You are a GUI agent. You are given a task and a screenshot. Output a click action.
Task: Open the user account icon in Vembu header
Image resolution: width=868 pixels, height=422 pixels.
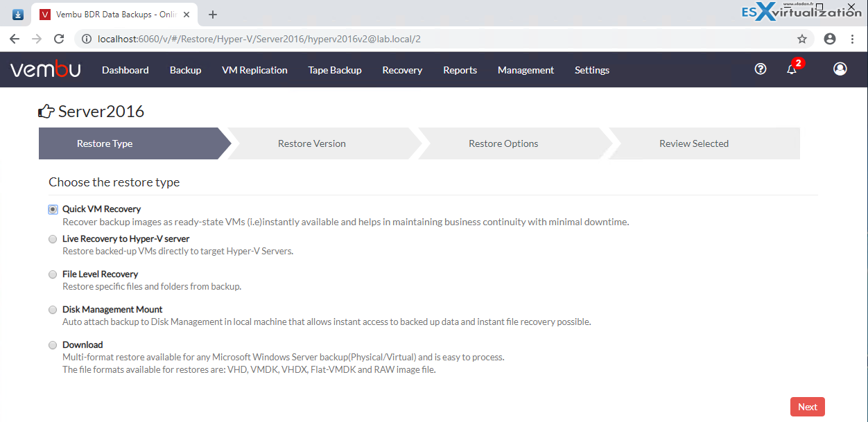point(840,69)
